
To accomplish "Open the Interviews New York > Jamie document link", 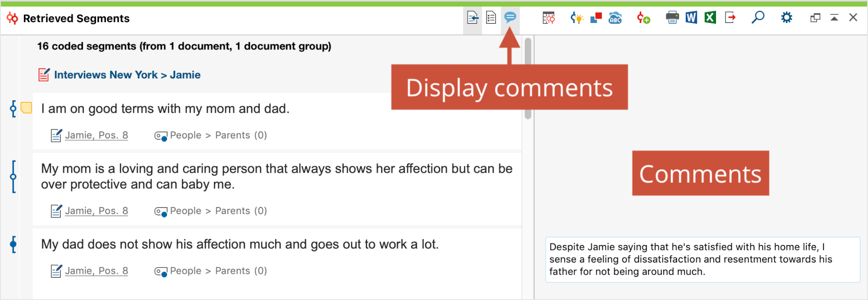I will point(127,75).
